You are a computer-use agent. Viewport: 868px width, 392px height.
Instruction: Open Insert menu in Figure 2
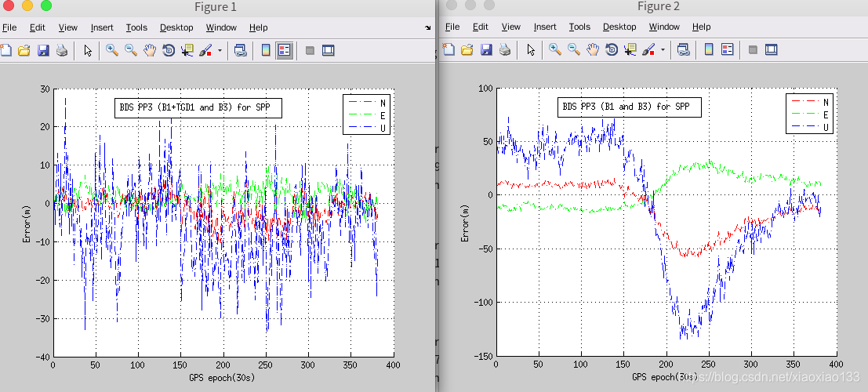[545, 27]
